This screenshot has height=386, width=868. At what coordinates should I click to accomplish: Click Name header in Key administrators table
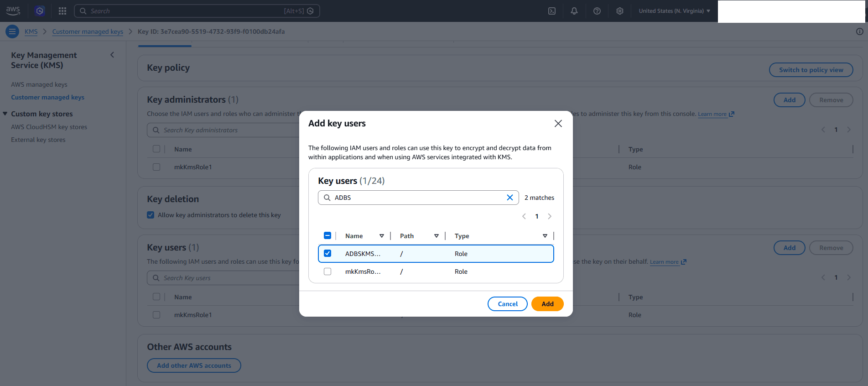pyautogui.click(x=183, y=149)
